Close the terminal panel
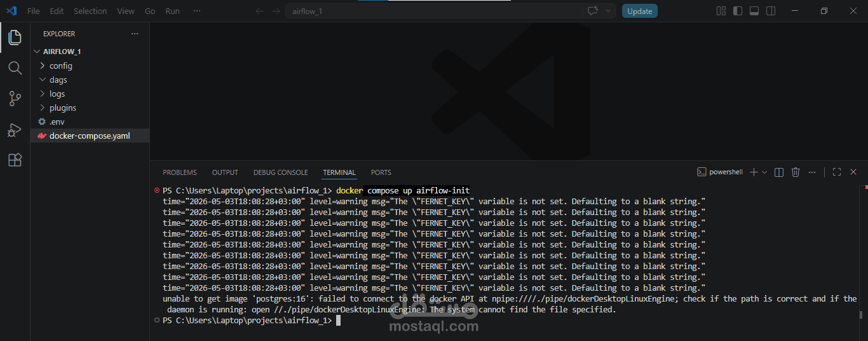 853,172
